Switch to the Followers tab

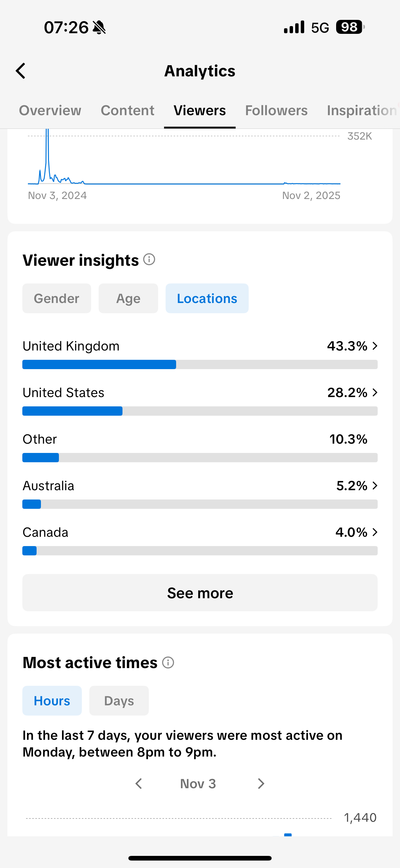pos(276,111)
